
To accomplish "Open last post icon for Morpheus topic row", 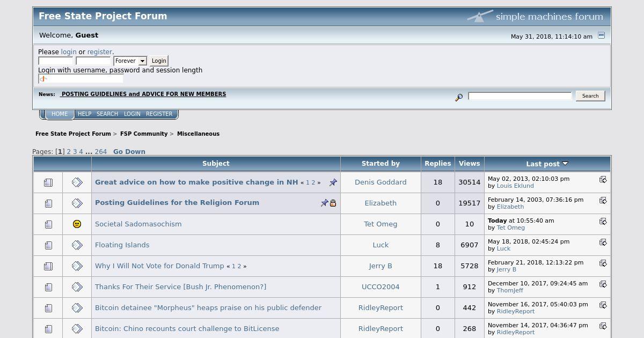I will 603,305.
